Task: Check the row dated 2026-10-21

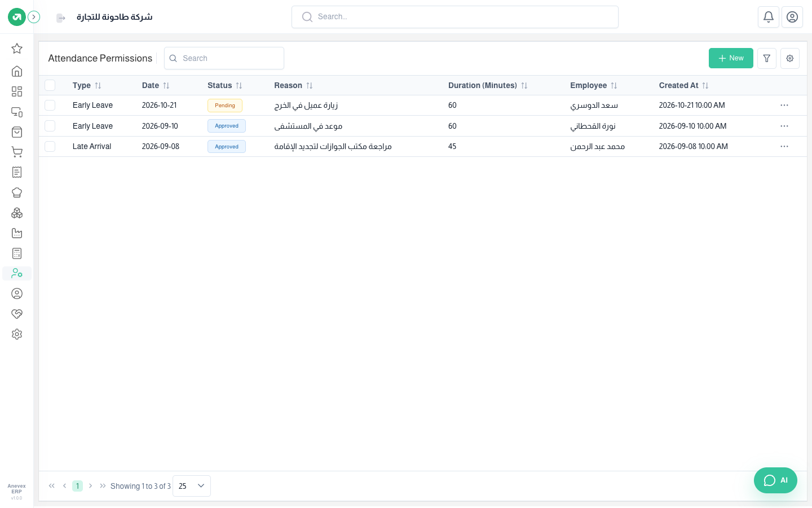Action: click(50, 106)
